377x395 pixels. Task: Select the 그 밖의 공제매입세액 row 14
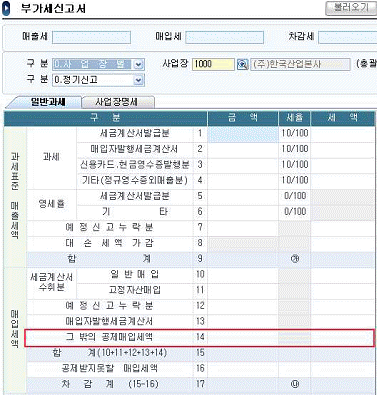pyautogui.click(x=199, y=337)
